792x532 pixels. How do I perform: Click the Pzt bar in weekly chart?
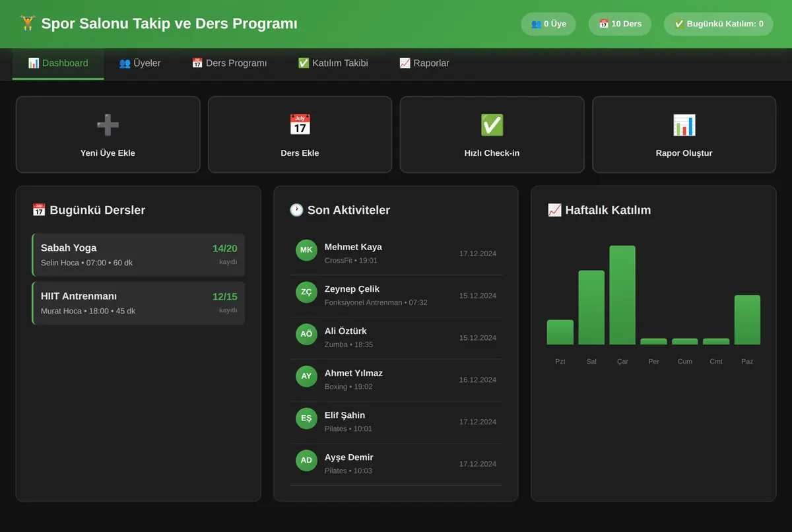pyautogui.click(x=560, y=332)
